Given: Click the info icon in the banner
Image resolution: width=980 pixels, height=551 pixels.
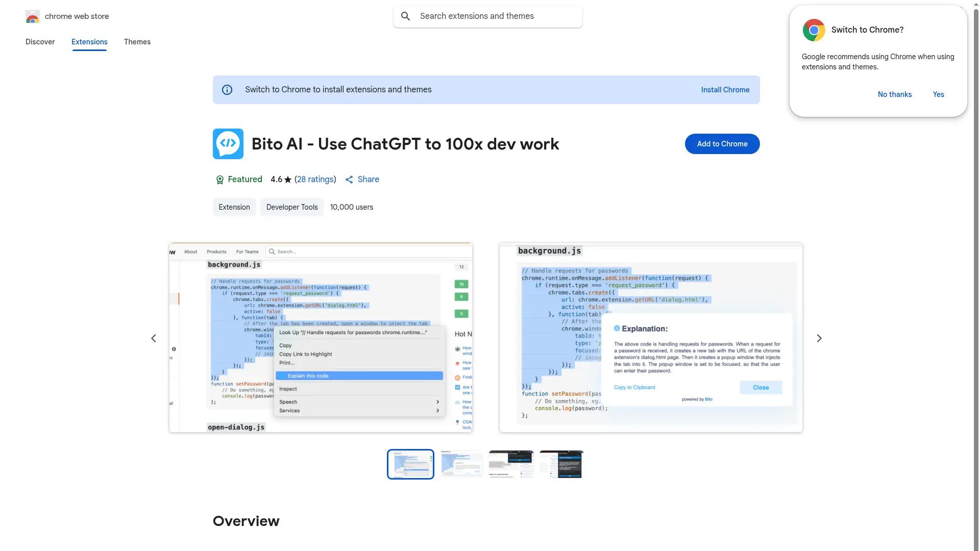Looking at the screenshot, I should (227, 89).
